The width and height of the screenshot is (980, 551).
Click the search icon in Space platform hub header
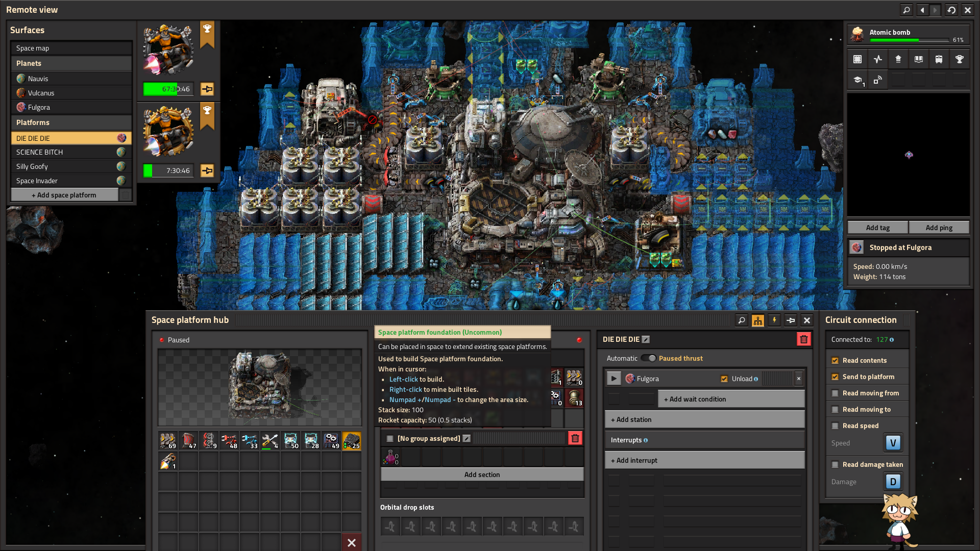click(x=742, y=320)
